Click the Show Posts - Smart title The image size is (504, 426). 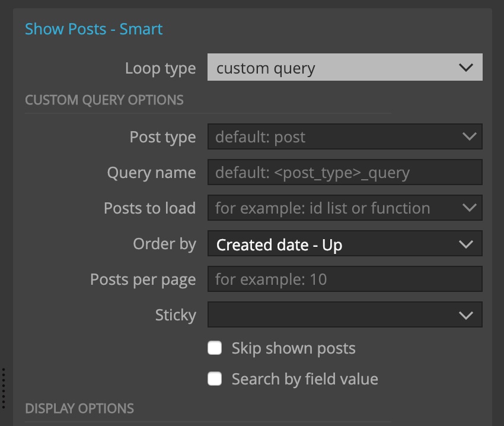click(94, 29)
